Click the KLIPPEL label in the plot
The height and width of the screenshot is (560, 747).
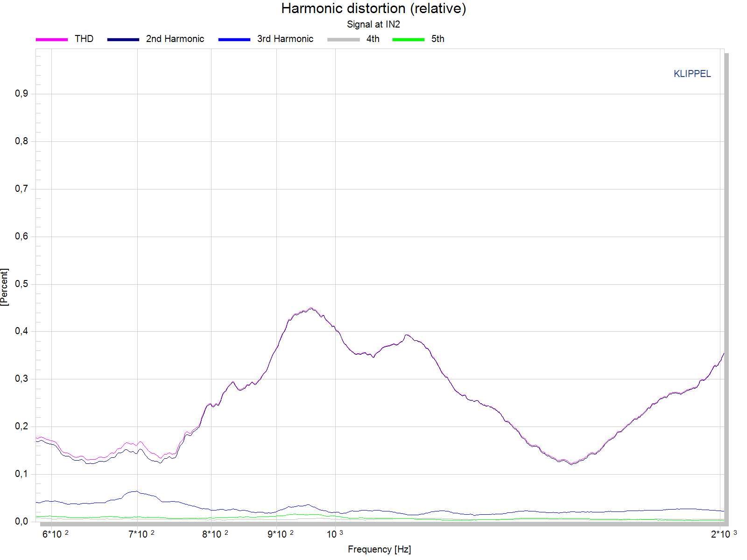coord(692,74)
